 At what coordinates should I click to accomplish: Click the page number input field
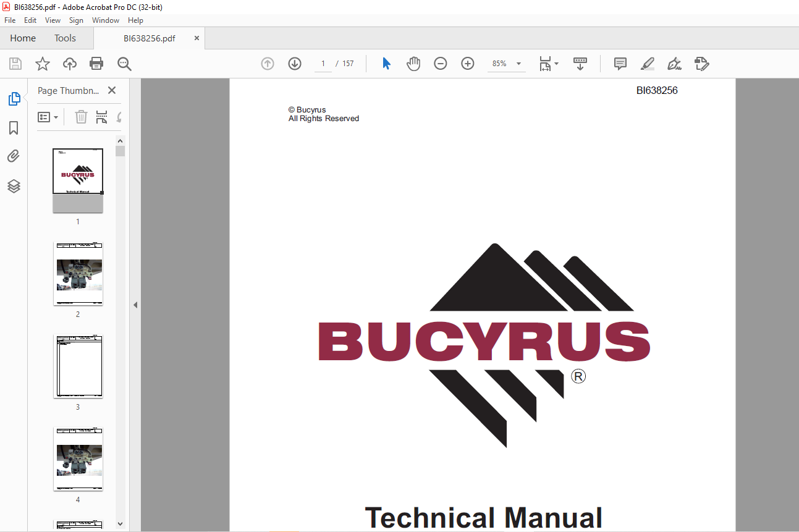tap(323, 64)
